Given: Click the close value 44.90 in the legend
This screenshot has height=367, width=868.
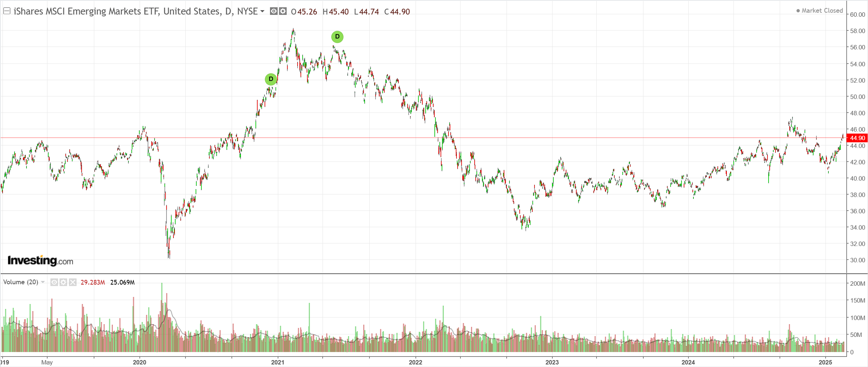Looking at the screenshot, I should pyautogui.click(x=400, y=12).
